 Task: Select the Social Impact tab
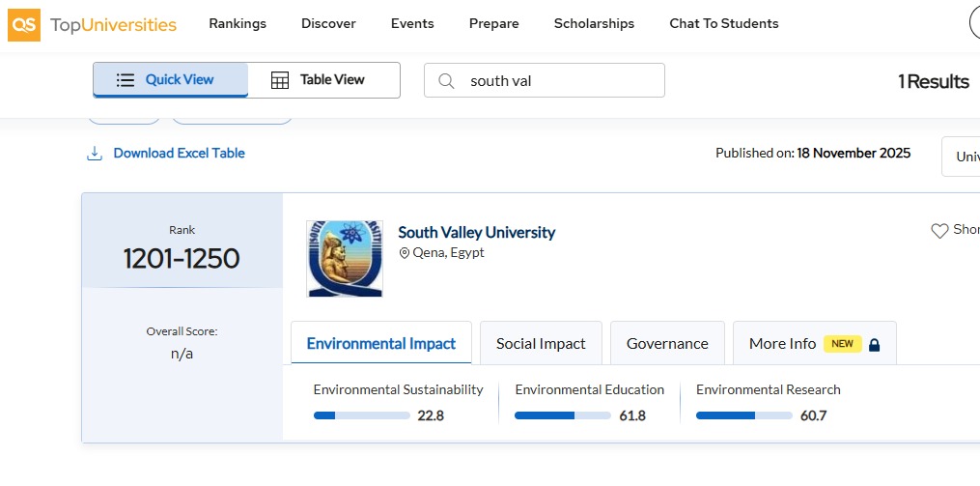(541, 344)
